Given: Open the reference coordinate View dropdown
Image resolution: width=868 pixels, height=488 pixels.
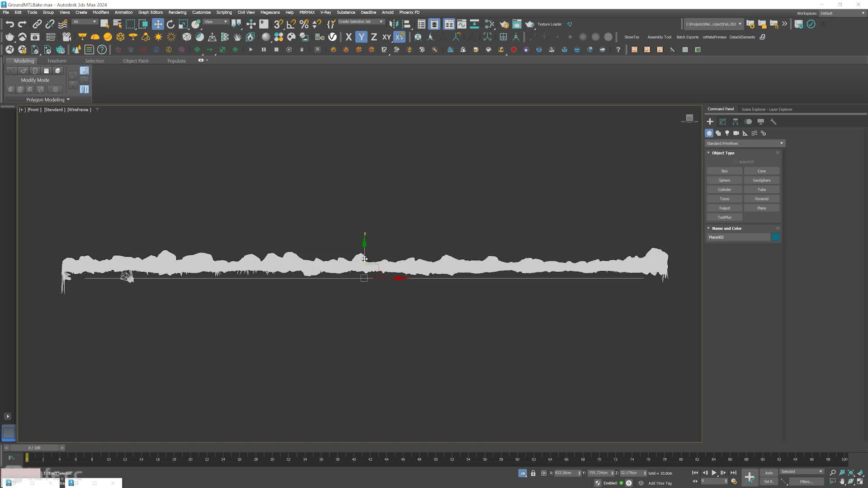Looking at the screenshot, I should (216, 22).
